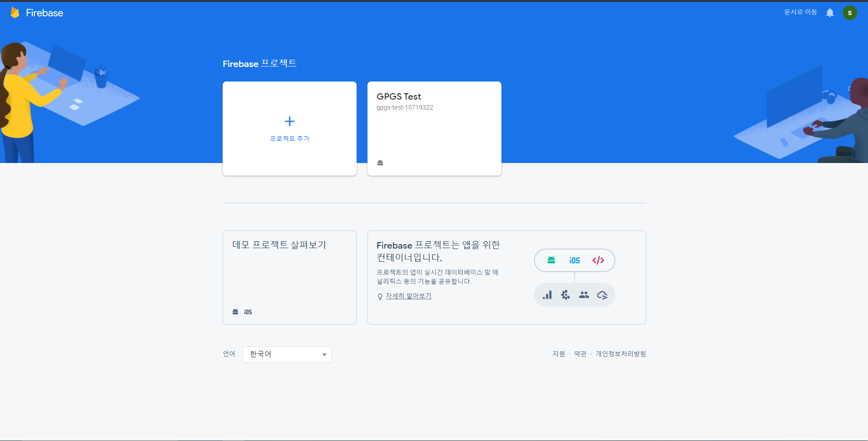Click the Firebase 프로젝트 heading
The width and height of the screenshot is (868, 441).
click(260, 64)
